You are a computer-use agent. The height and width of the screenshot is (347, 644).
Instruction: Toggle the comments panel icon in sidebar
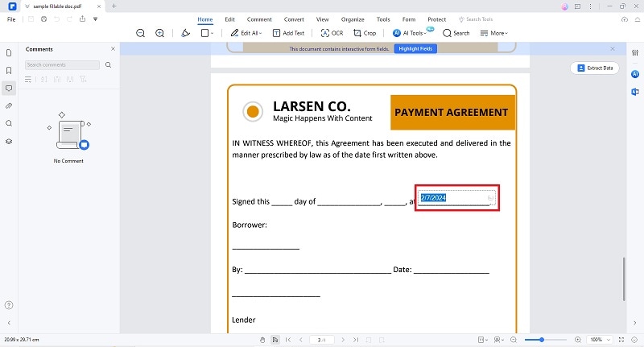(9, 89)
